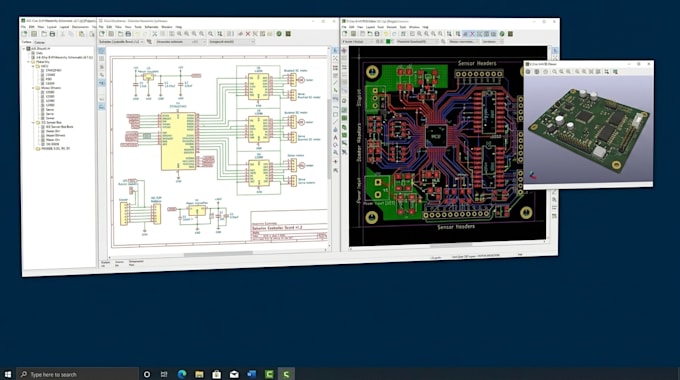Click the last icon in 3D viewer toolbar
Viewport: 680px width, 380px height.
pyautogui.click(x=615, y=72)
